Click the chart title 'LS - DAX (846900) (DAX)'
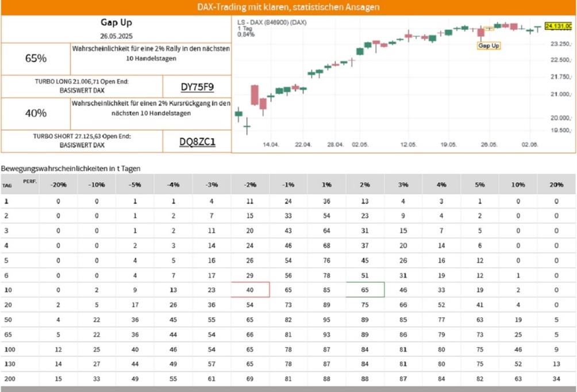This screenshot has height=392, width=577. point(272,22)
